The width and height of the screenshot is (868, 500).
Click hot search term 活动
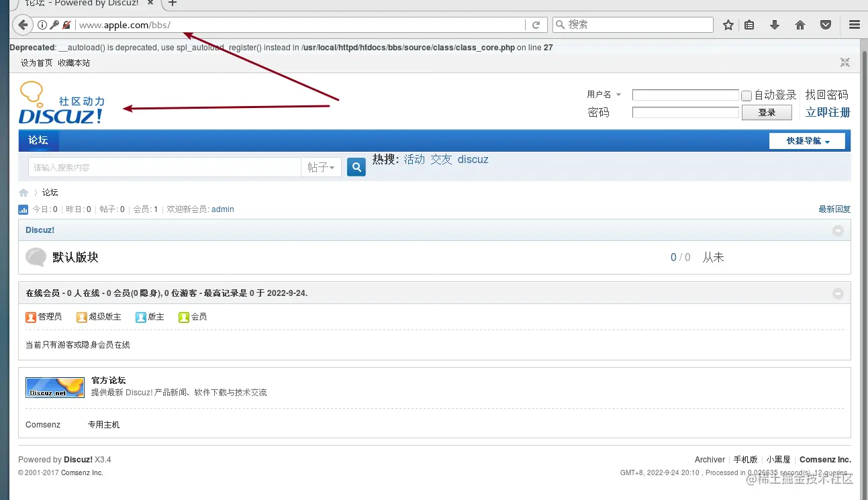[414, 160]
